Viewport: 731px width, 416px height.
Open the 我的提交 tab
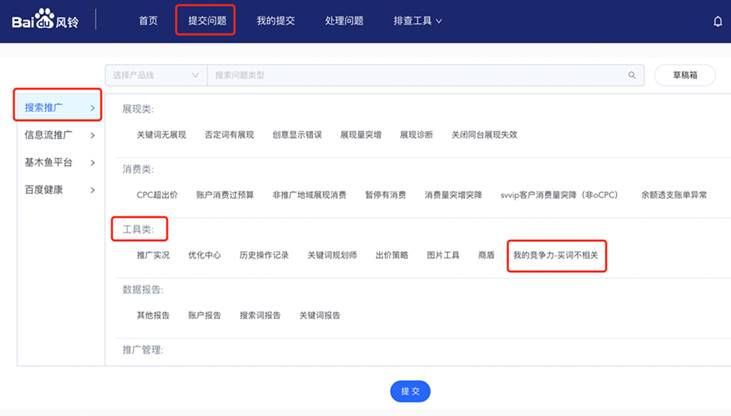coord(276,21)
